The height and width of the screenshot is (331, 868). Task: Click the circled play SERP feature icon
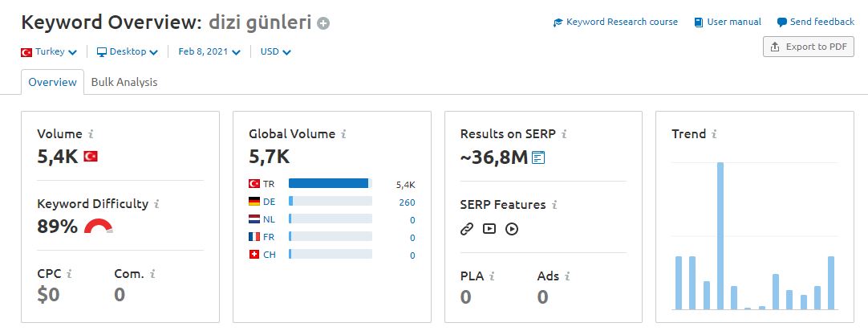click(512, 228)
